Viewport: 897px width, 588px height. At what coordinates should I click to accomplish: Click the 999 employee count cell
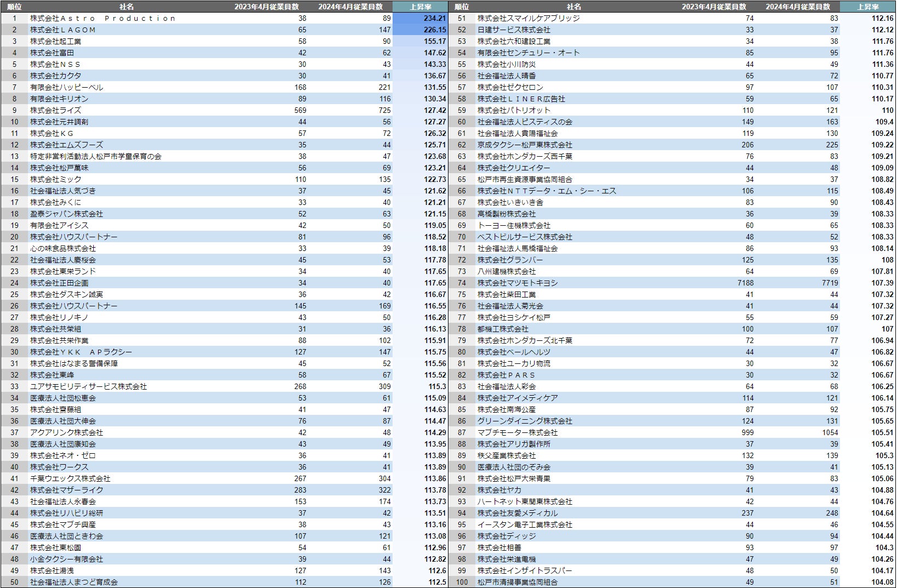(x=747, y=432)
